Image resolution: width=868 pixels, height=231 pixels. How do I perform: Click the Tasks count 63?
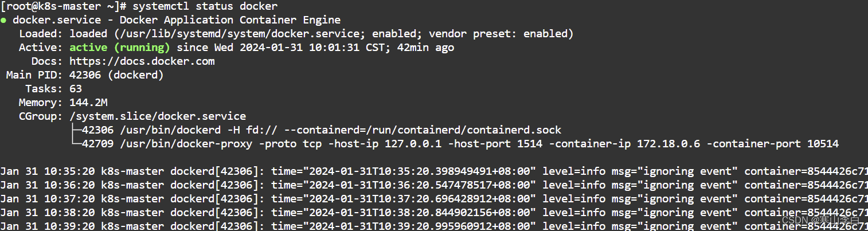pos(76,88)
